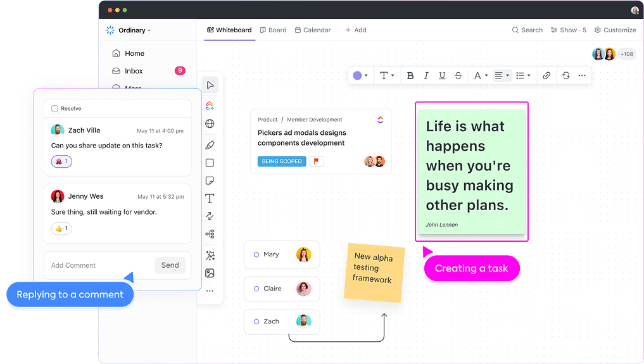Open more whiteboard tools ellipsis

pos(210,291)
